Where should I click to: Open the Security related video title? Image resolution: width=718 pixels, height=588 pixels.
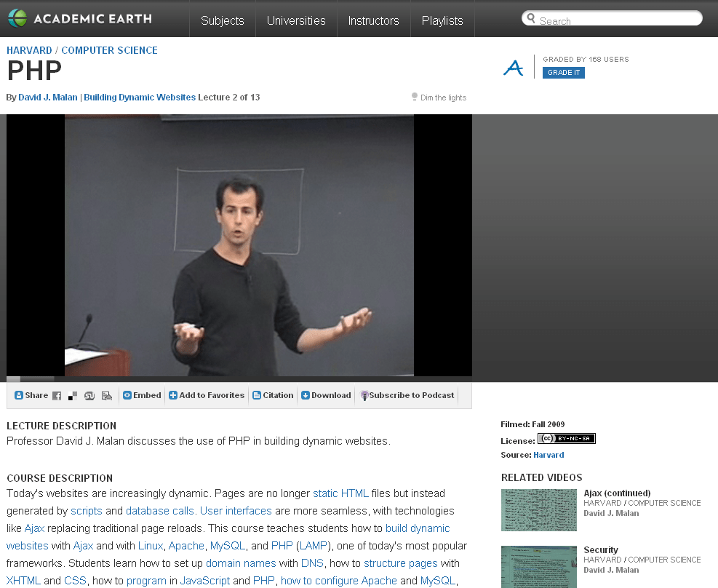click(x=601, y=550)
